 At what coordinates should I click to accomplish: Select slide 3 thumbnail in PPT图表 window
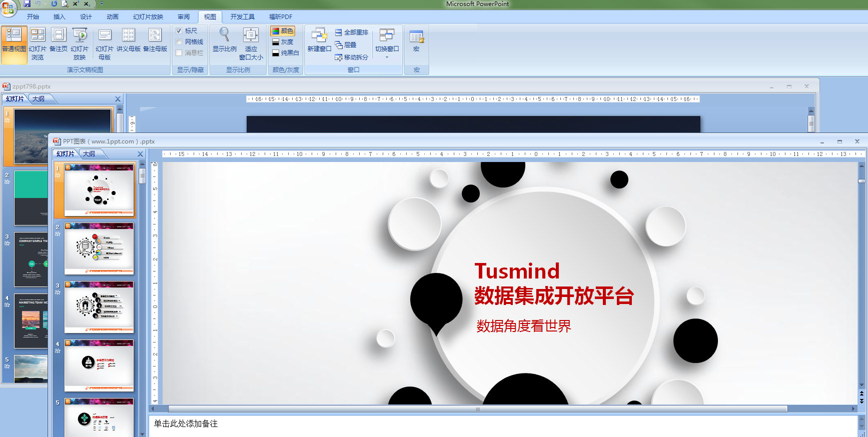(99, 307)
